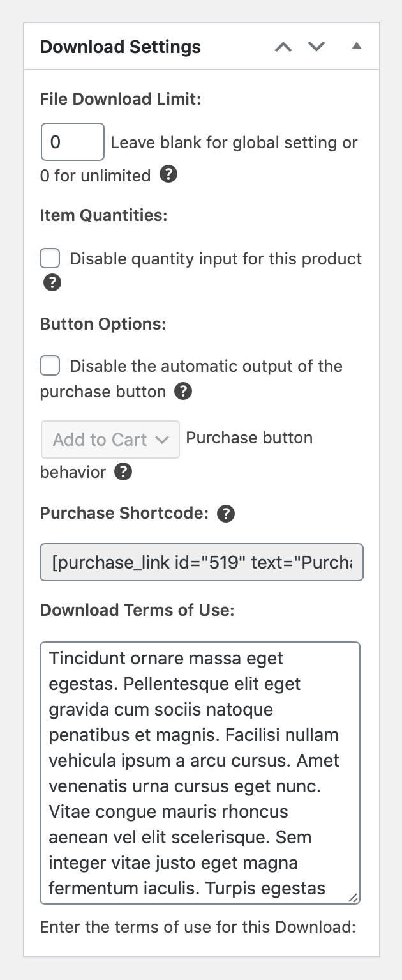Click the 'Disable the automatic output' label text
This screenshot has width=402, height=980.
[205, 366]
